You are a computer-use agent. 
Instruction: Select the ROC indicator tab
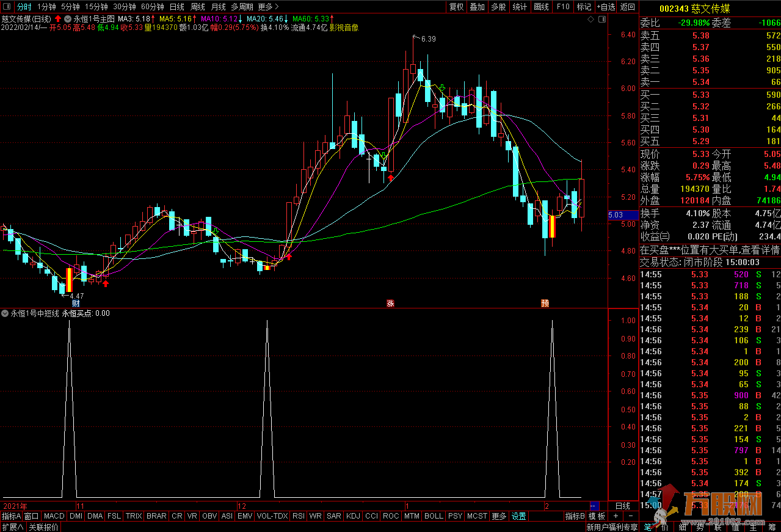click(x=391, y=516)
